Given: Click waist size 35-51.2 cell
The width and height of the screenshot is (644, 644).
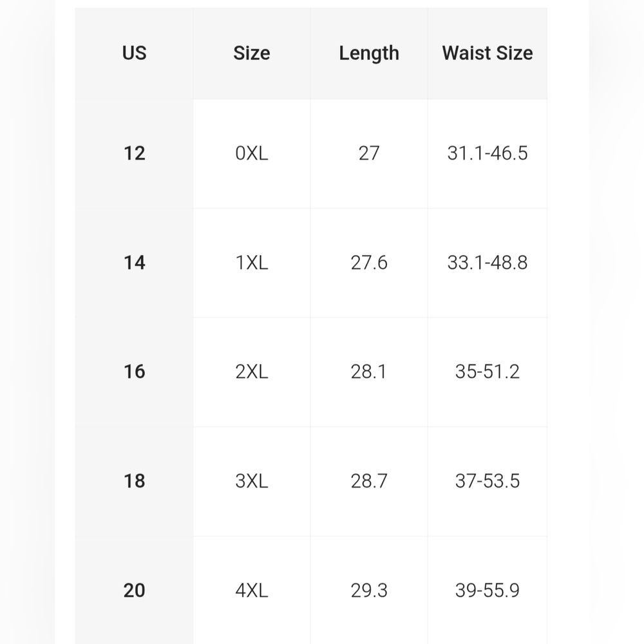Looking at the screenshot, I should (x=487, y=372).
